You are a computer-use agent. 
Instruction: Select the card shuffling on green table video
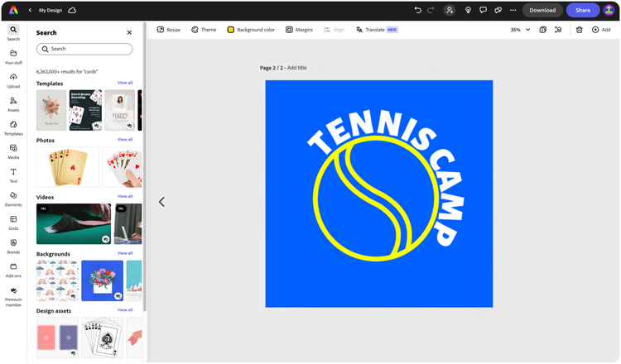[x=74, y=224]
